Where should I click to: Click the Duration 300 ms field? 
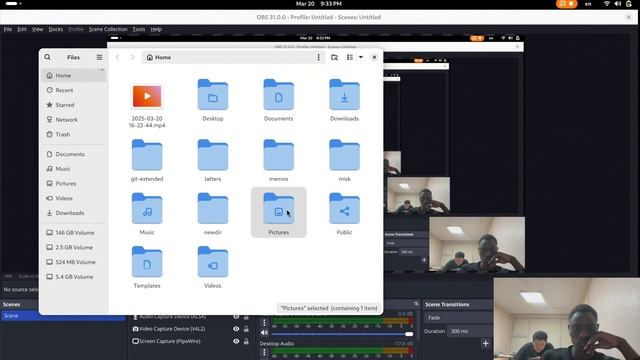point(470,331)
